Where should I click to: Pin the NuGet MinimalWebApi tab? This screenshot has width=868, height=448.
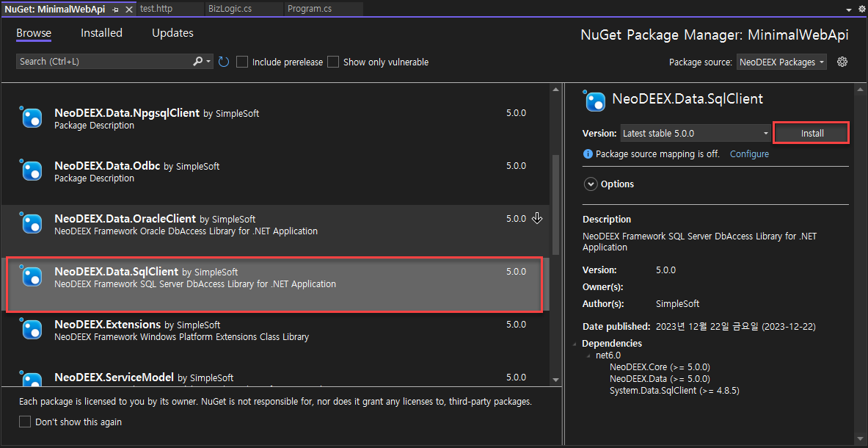pos(116,10)
